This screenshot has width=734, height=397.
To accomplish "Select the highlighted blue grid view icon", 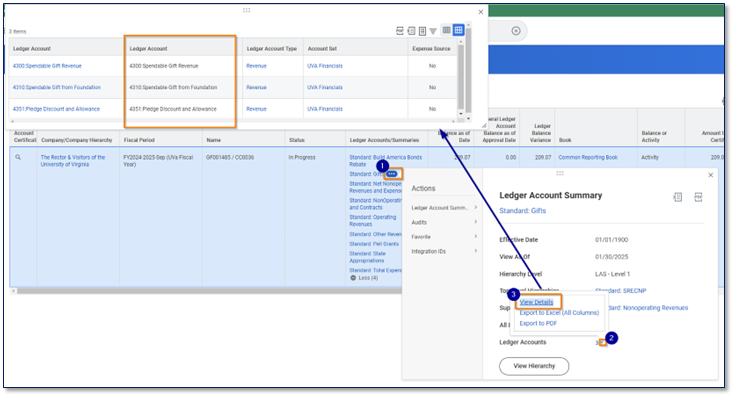I will 458,30.
